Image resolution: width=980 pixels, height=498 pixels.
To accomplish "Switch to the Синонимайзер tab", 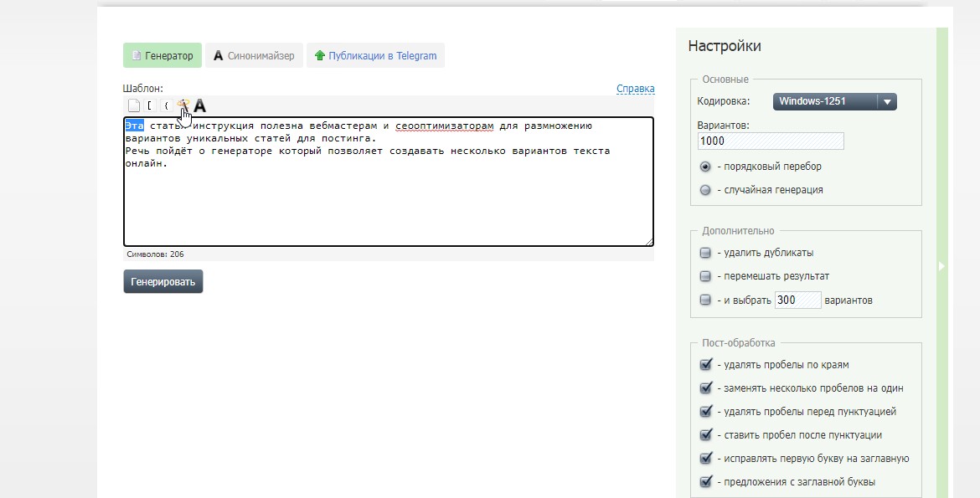I will coord(254,56).
